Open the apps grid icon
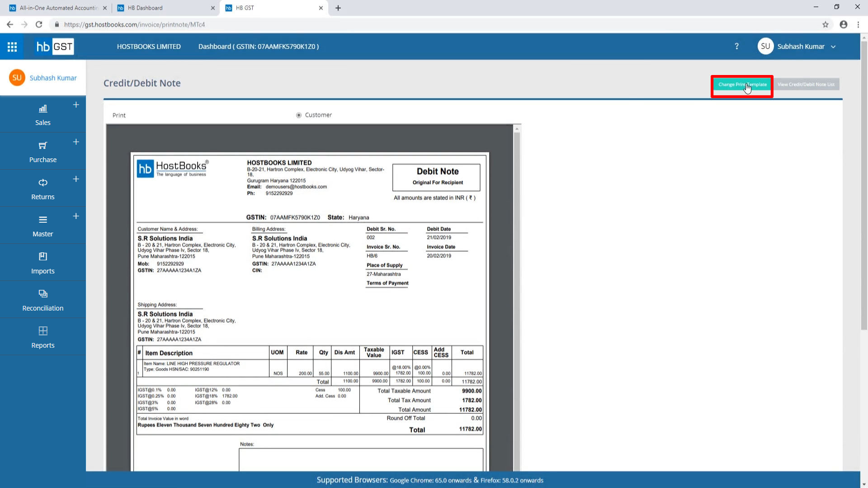 pyautogui.click(x=12, y=47)
